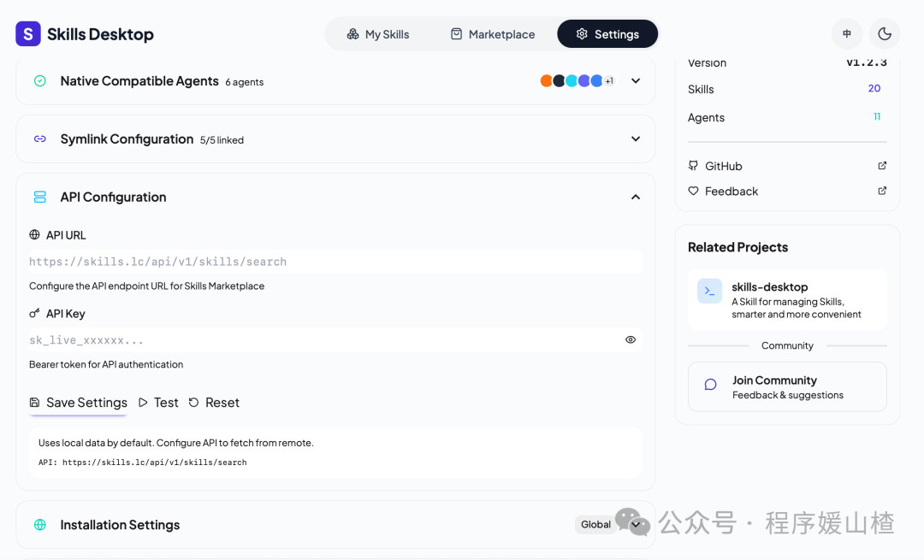
Task: Expand the Native Compatible Agents list
Action: [635, 80]
